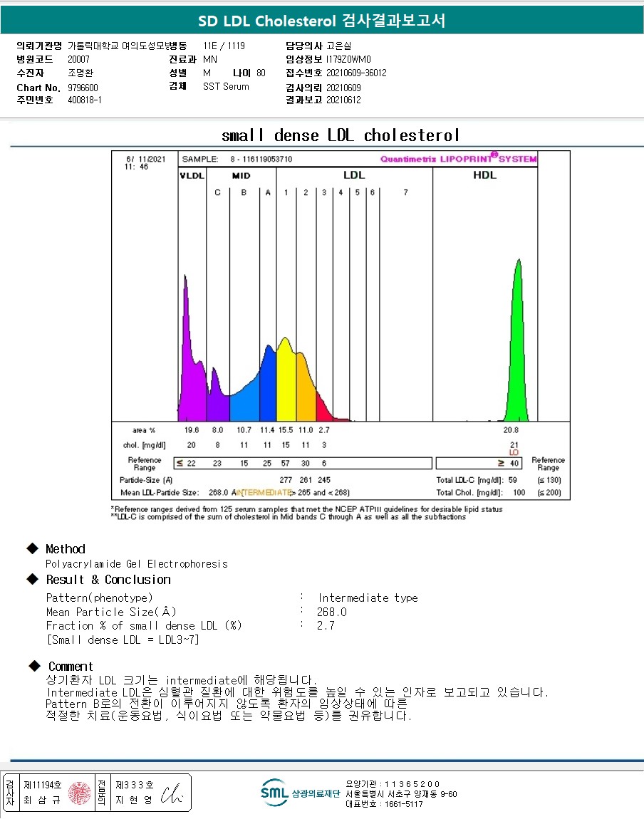Click the doctor name 고은실

click(339, 46)
